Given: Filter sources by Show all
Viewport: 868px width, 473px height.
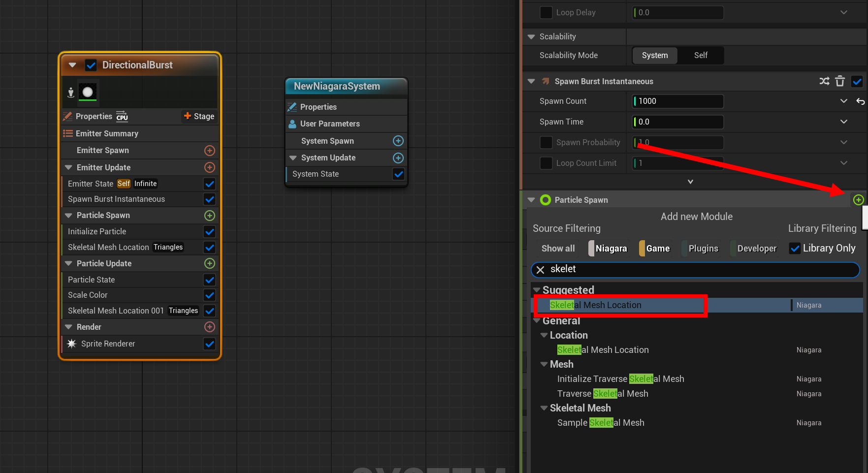Looking at the screenshot, I should tap(558, 249).
